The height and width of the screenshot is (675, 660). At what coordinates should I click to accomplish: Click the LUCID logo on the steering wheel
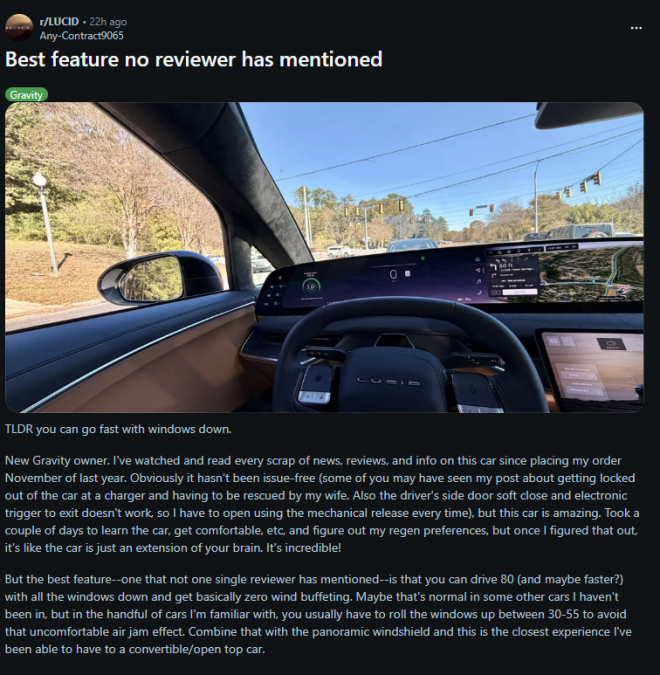click(x=388, y=381)
